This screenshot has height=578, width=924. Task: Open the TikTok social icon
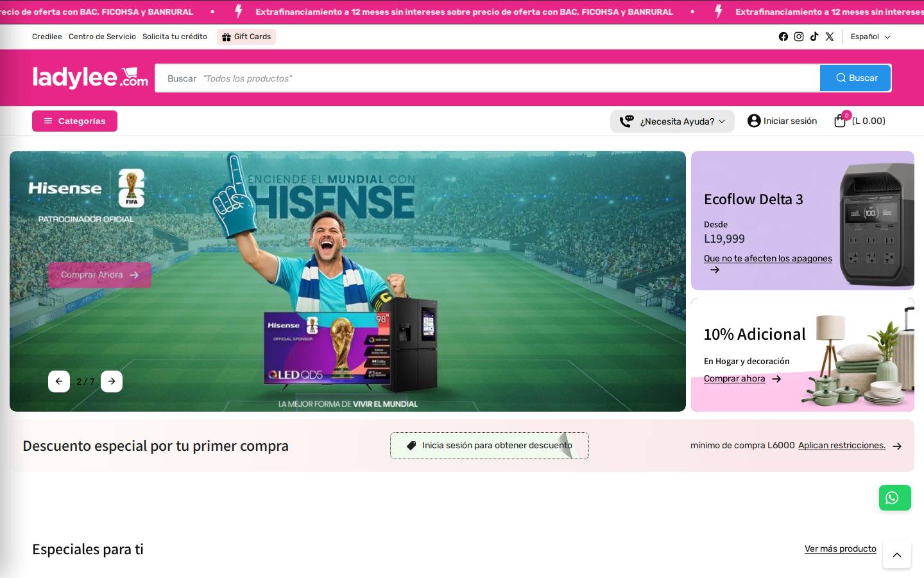tap(814, 37)
